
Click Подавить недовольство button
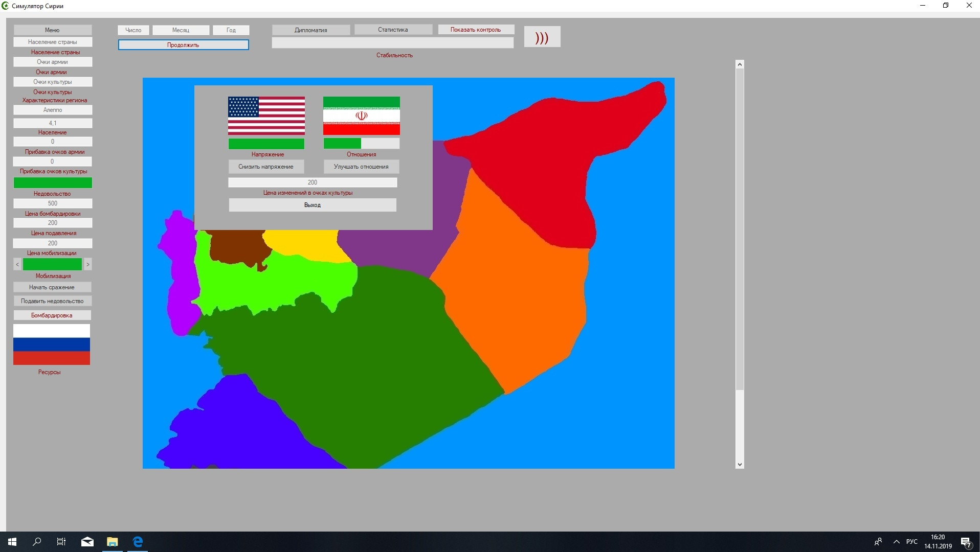point(52,301)
